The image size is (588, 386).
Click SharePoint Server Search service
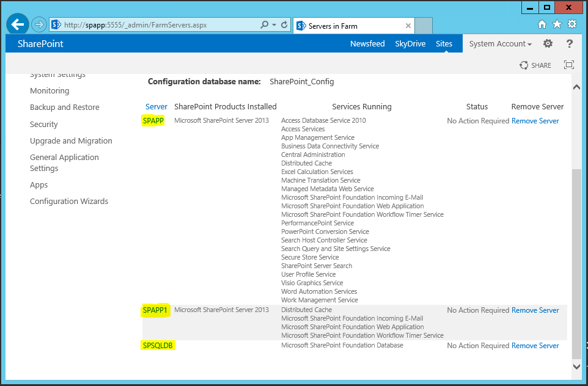[317, 266]
